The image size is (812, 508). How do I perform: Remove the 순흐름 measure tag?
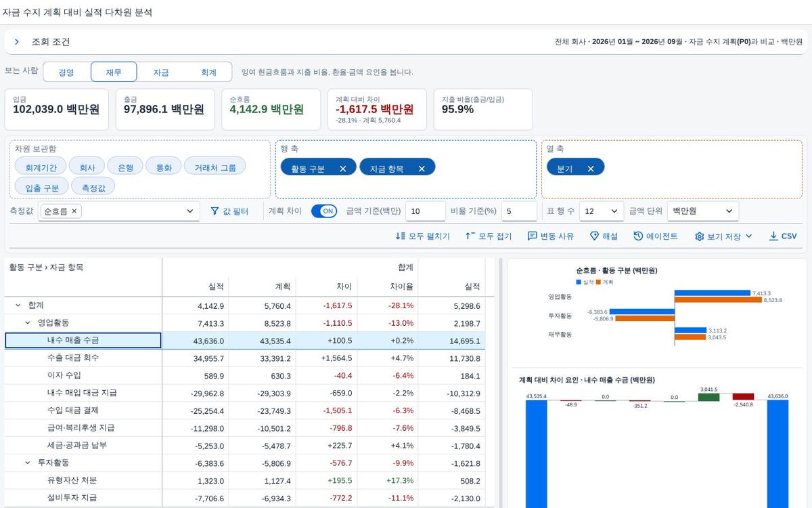(74, 211)
